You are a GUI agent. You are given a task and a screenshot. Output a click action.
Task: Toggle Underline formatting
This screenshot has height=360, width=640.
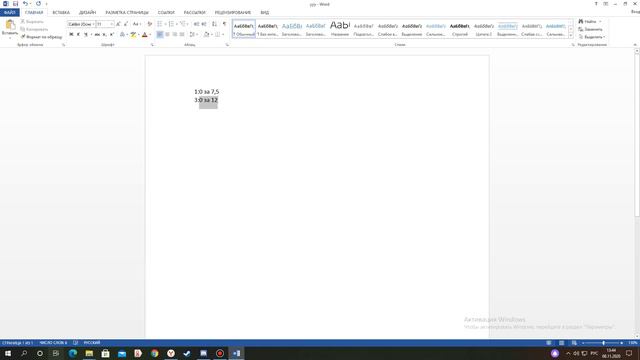coord(86,35)
